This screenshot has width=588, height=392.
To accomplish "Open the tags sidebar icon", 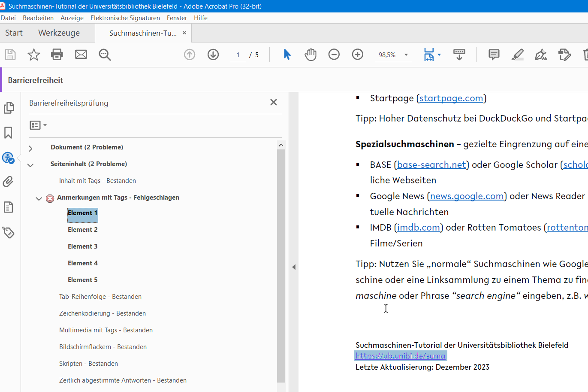I will click(8, 232).
